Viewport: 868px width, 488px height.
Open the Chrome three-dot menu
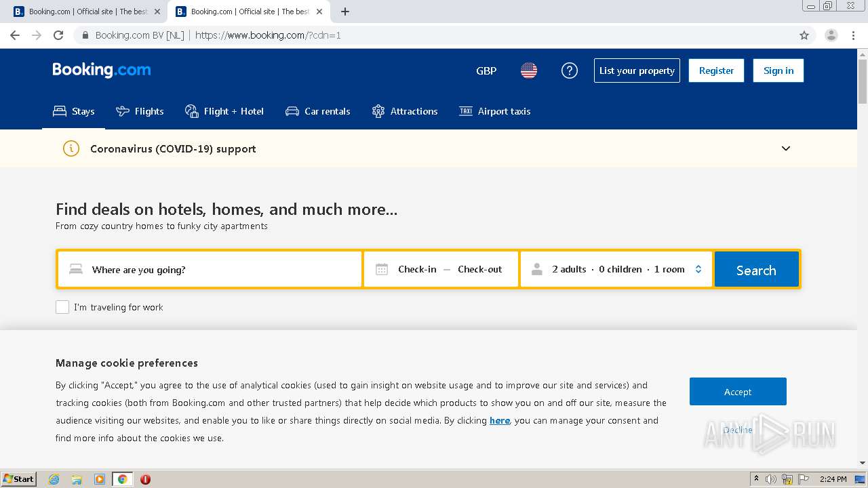[x=853, y=35]
